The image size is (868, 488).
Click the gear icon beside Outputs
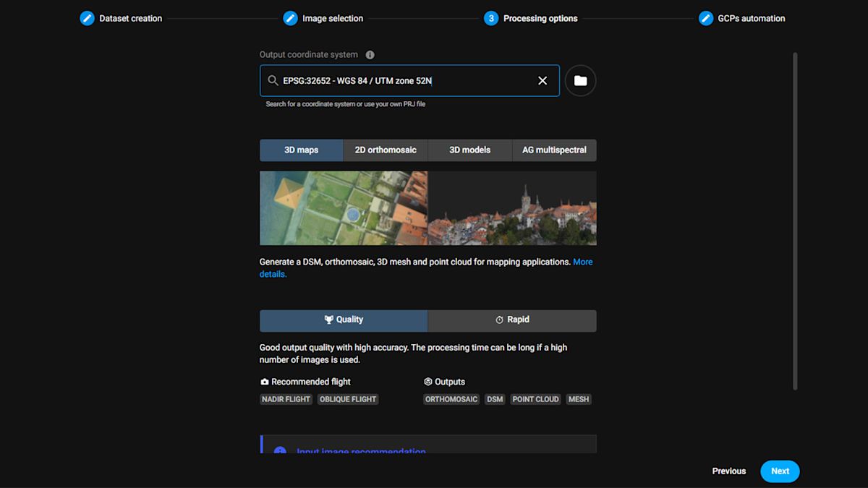coord(427,381)
